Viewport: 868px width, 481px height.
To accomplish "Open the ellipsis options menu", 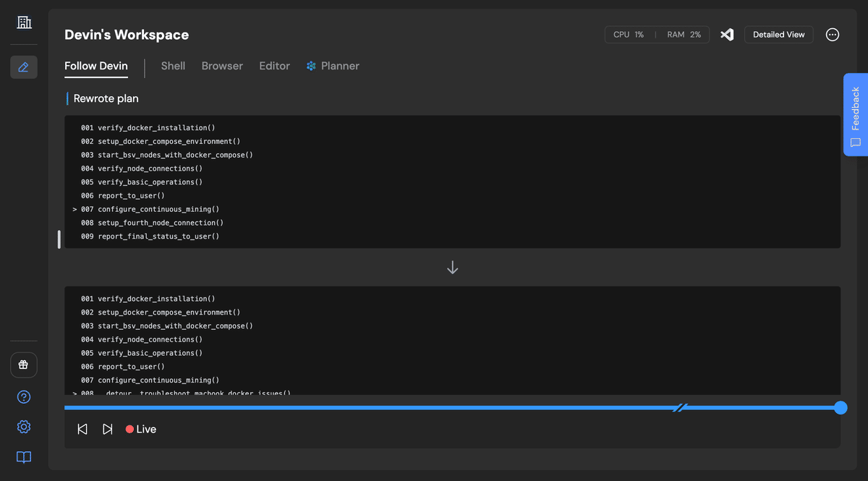I will (x=832, y=34).
